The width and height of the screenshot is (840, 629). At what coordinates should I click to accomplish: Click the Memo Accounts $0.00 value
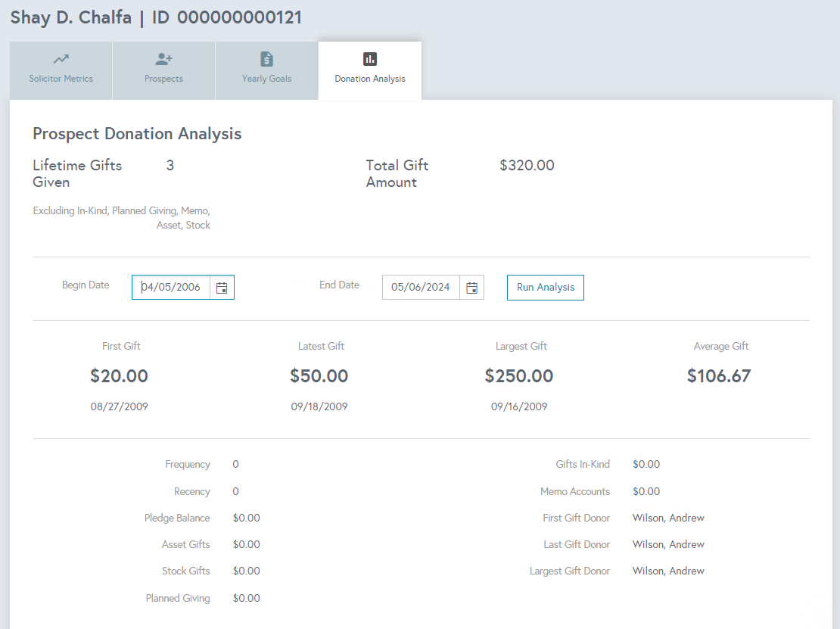[x=646, y=491]
